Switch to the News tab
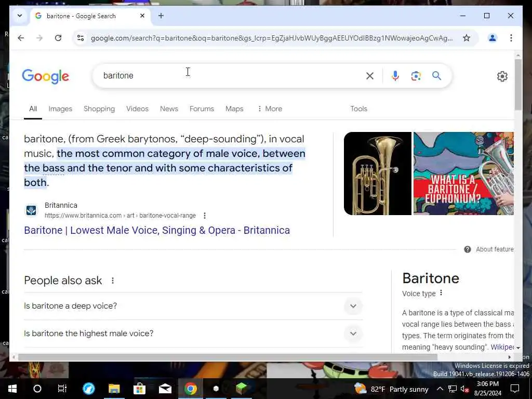This screenshot has height=399, width=532. pos(169,109)
